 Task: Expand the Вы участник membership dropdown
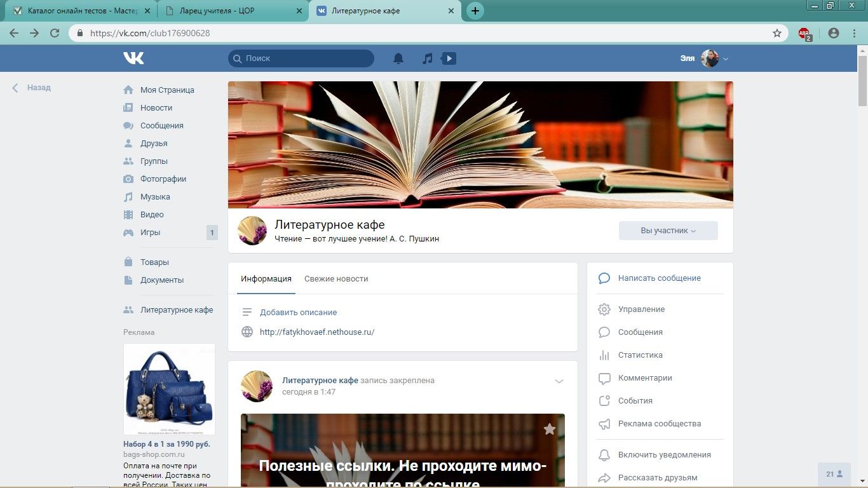click(x=668, y=230)
